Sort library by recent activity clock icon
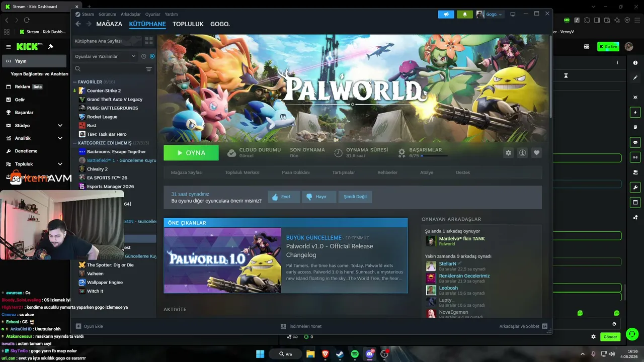Screen dimensions: 644x362 (x=143, y=56)
